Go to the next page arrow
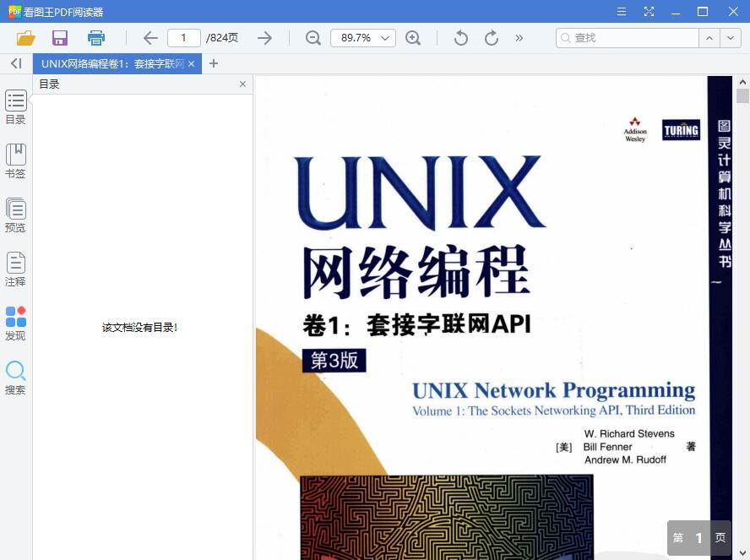Screen dimensions: 750x560 264,38
